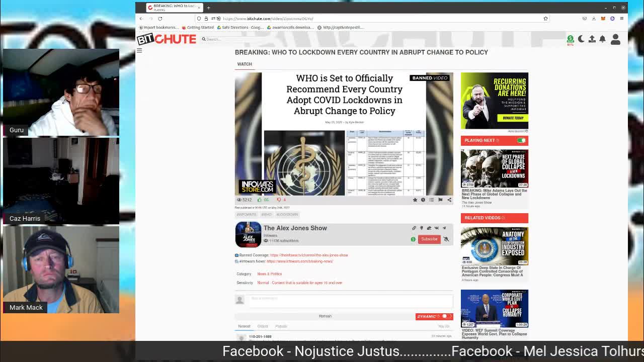Click the browser back button
The width and height of the screenshot is (644, 362).
coord(141,19)
